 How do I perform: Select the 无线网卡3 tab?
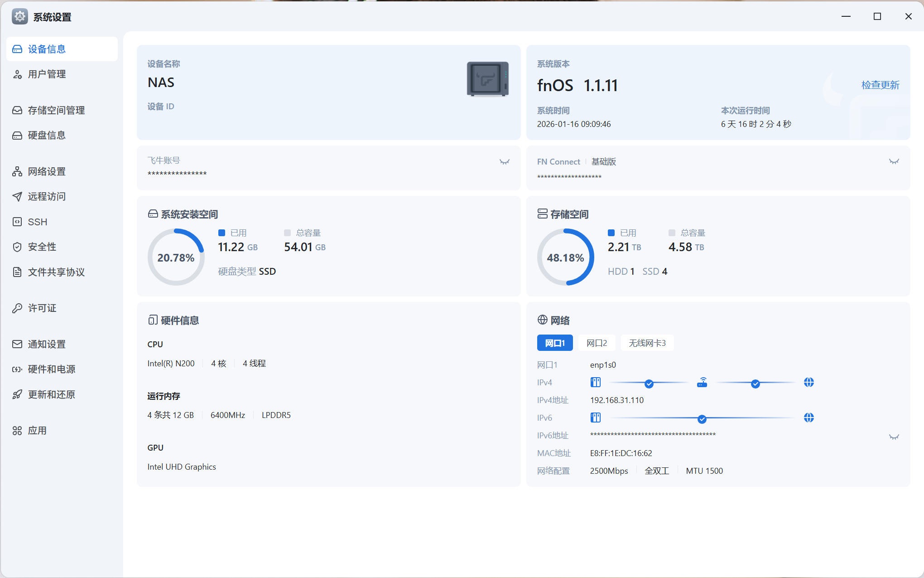click(647, 343)
